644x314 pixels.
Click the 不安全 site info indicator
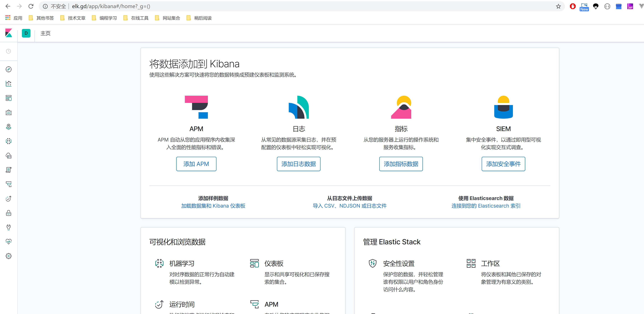pyautogui.click(x=54, y=6)
